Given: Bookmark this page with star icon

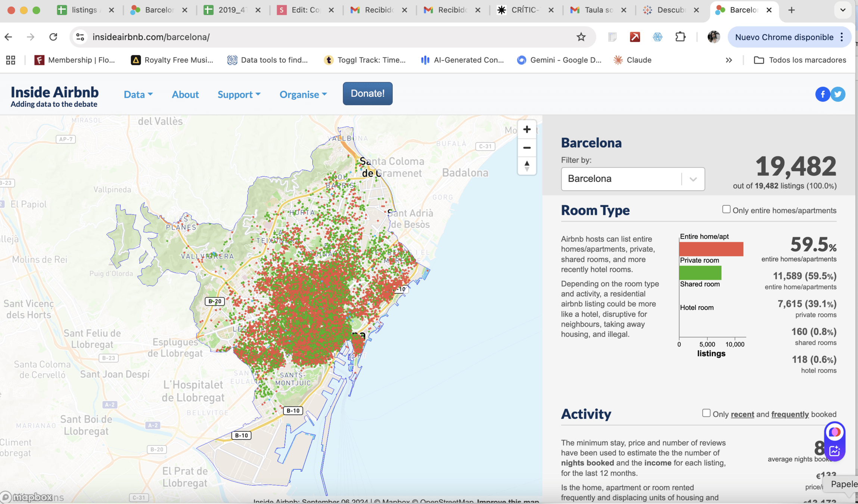Looking at the screenshot, I should (581, 37).
